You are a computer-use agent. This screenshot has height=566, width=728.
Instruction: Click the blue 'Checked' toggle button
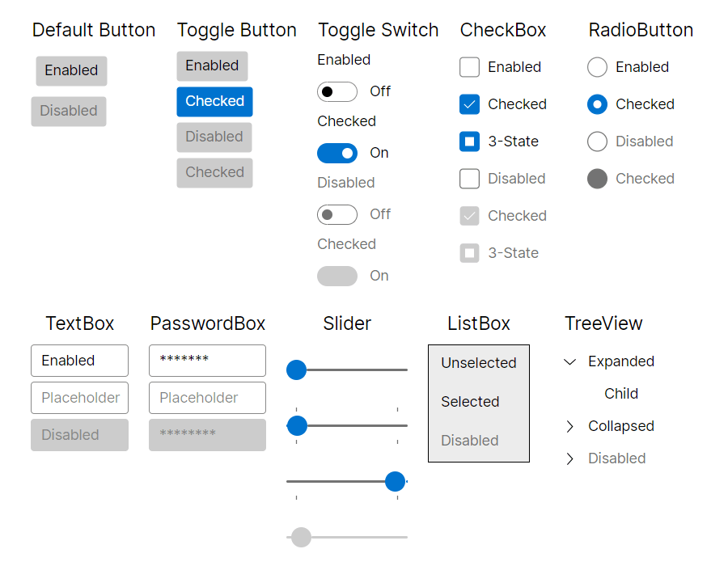click(x=214, y=102)
